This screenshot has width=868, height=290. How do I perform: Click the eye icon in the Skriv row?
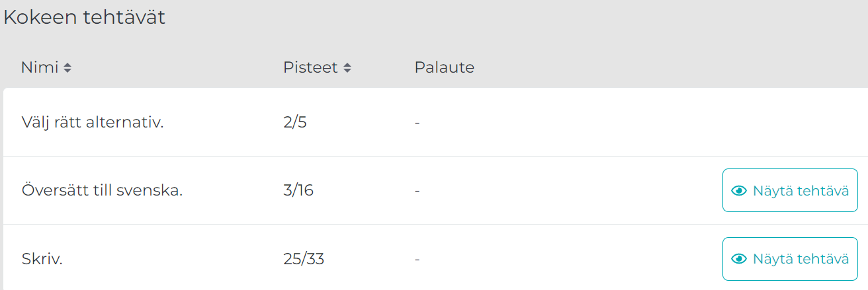click(x=739, y=259)
